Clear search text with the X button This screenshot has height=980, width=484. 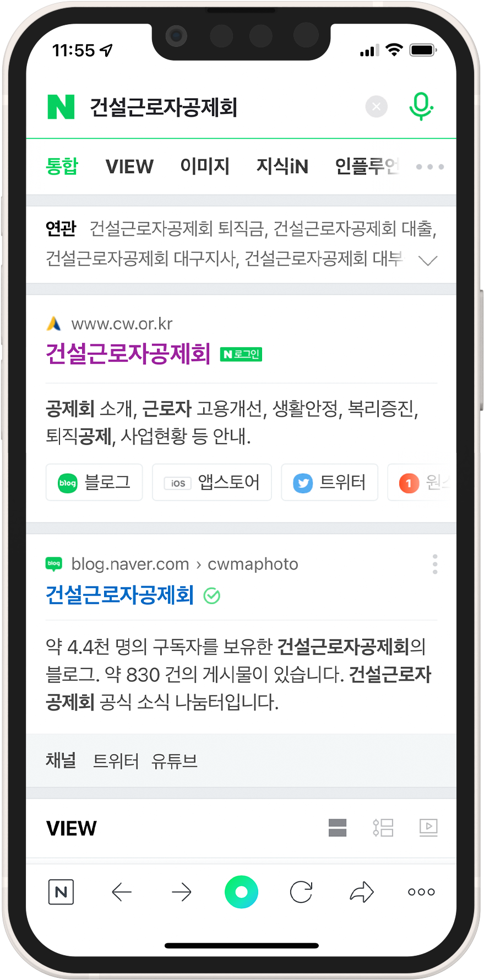(x=377, y=106)
